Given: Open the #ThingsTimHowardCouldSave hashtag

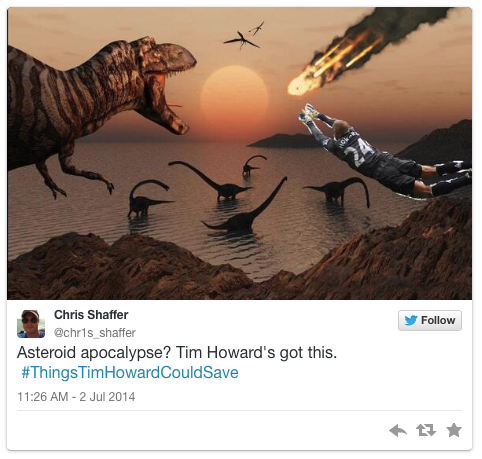Looking at the screenshot, I should click(130, 372).
